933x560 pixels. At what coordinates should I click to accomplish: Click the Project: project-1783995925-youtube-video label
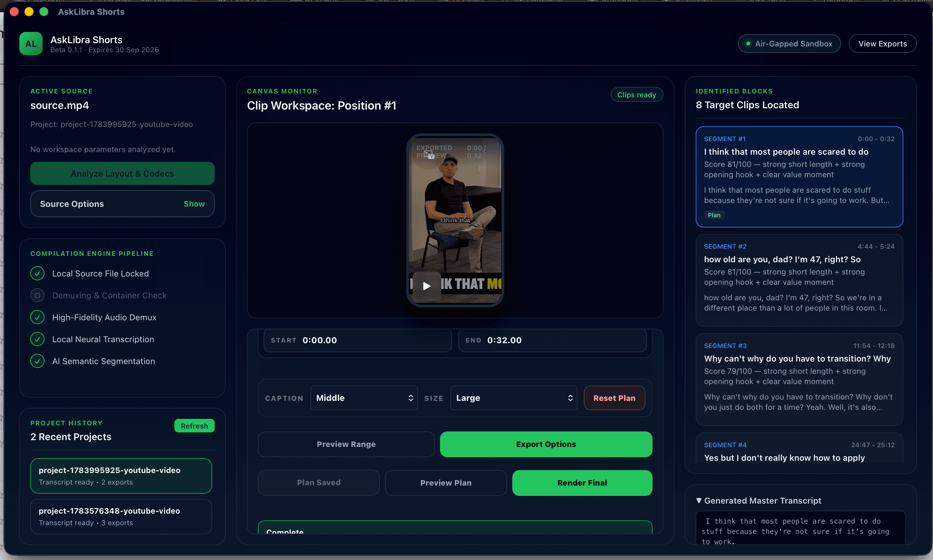point(111,124)
